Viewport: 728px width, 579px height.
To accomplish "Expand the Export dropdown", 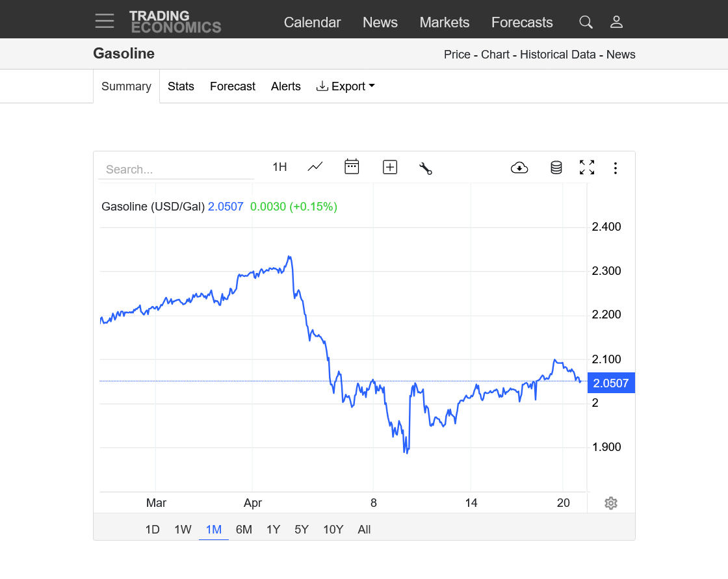I will [x=346, y=86].
